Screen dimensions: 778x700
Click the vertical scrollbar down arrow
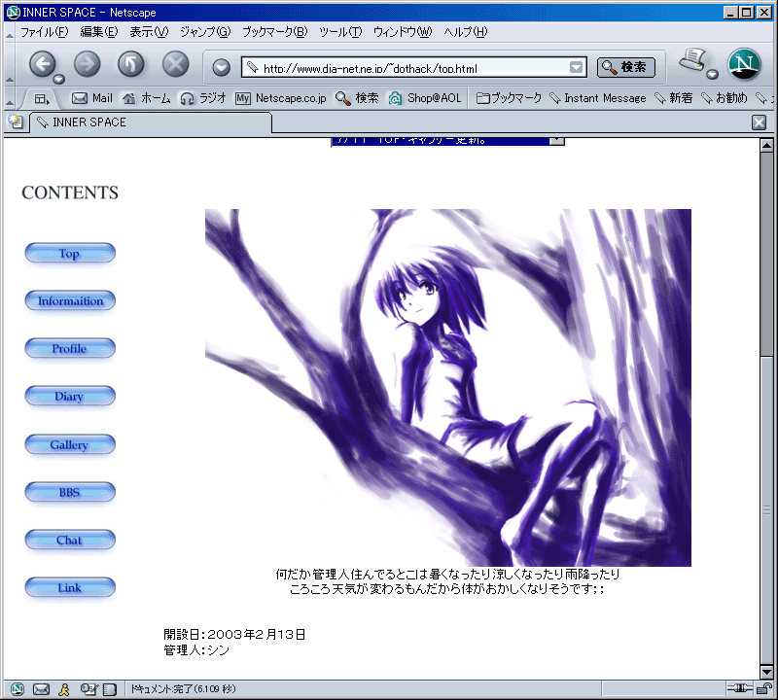tap(766, 672)
